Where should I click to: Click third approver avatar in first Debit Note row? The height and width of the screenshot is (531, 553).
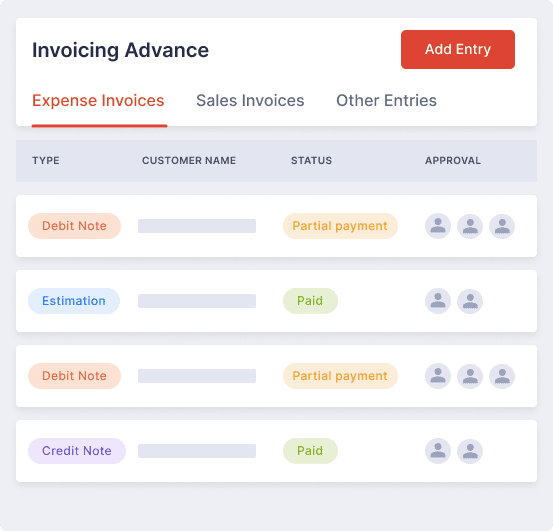pos(502,226)
